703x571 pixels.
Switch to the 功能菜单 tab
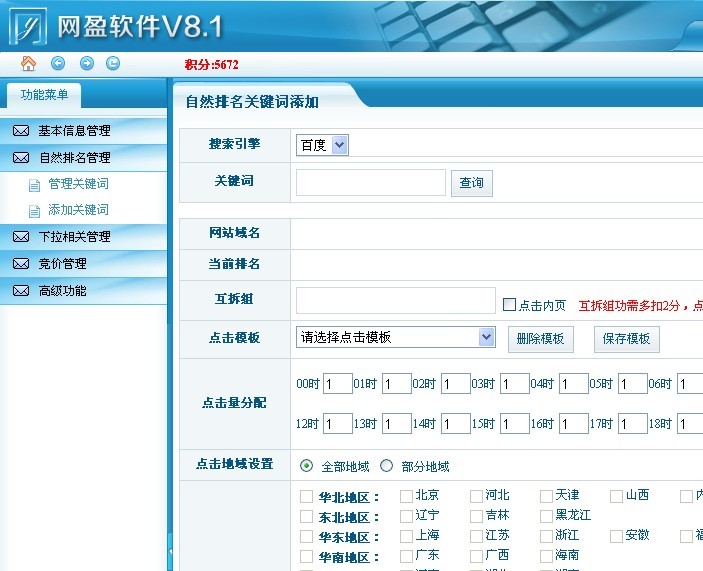coord(44,96)
